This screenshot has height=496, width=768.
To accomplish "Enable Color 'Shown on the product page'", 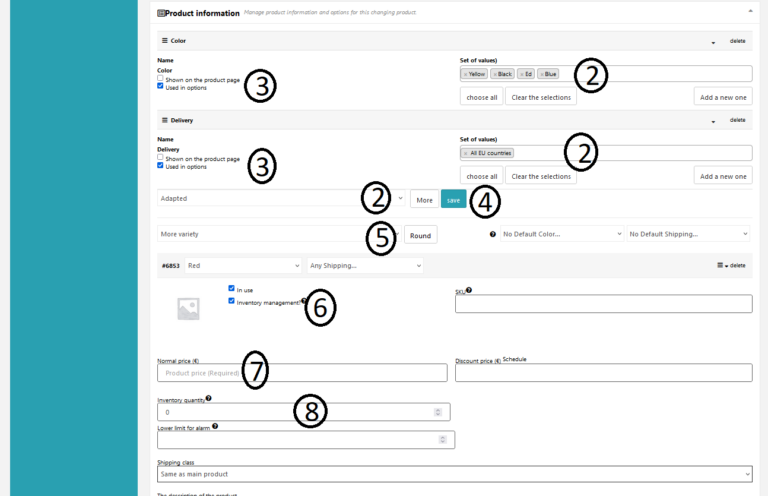I will point(160,78).
